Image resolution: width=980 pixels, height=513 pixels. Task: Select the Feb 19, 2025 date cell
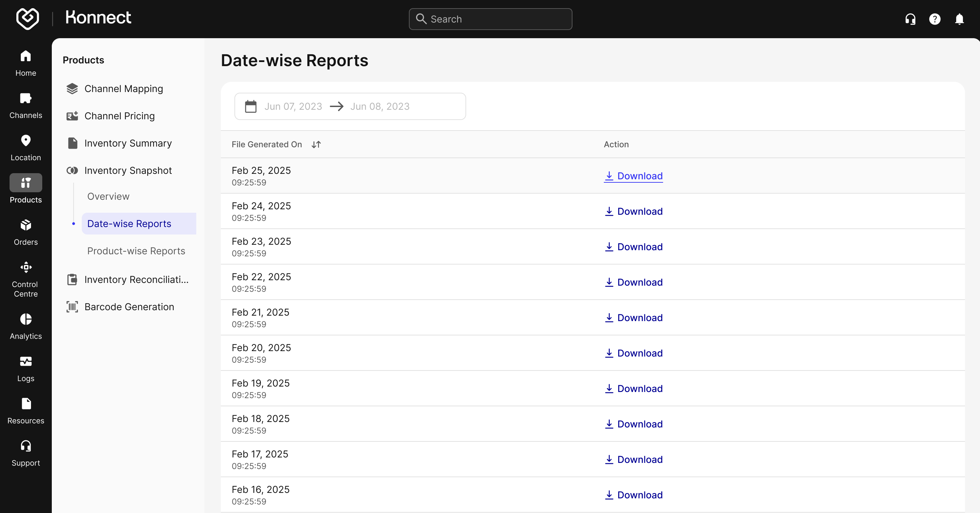[x=261, y=389]
